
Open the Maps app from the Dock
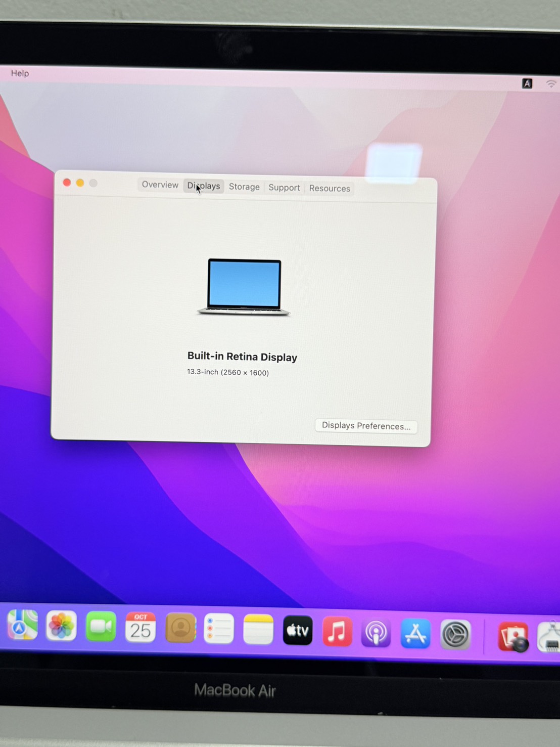coord(23,627)
